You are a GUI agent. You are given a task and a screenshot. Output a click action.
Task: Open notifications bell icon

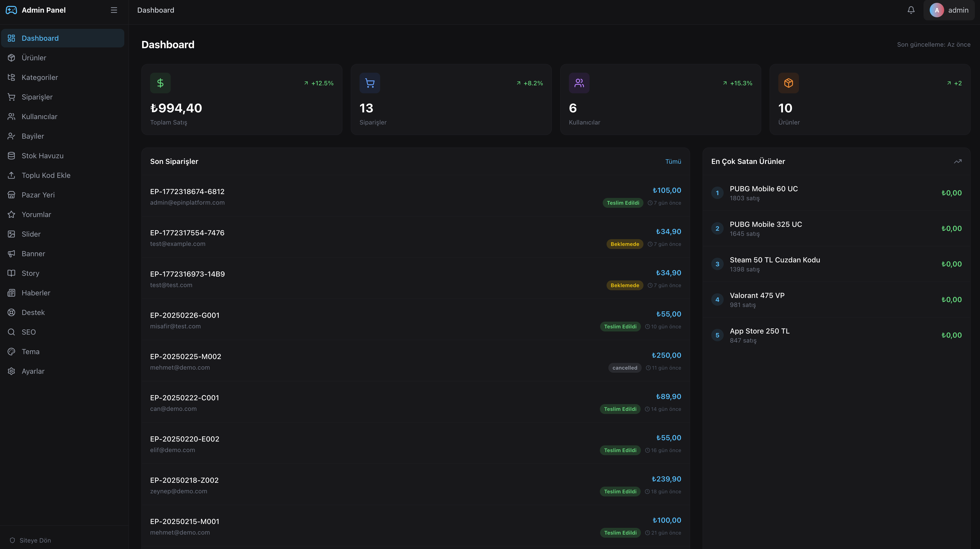click(x=911, y=10)
